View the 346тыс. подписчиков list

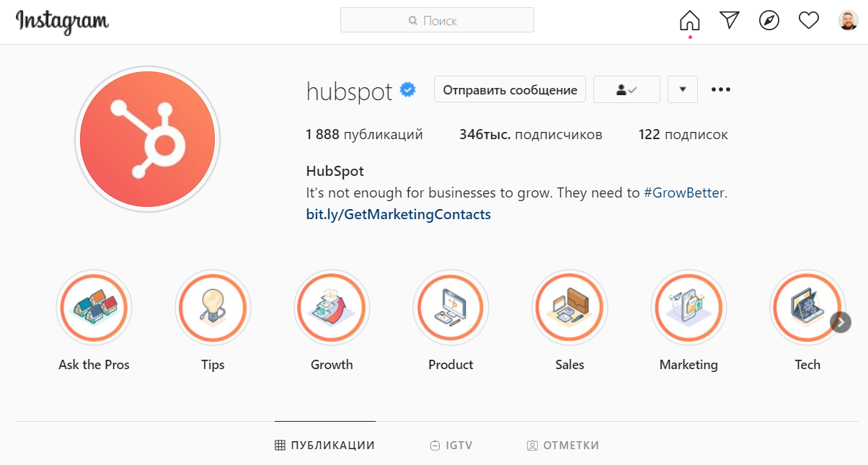531,135
